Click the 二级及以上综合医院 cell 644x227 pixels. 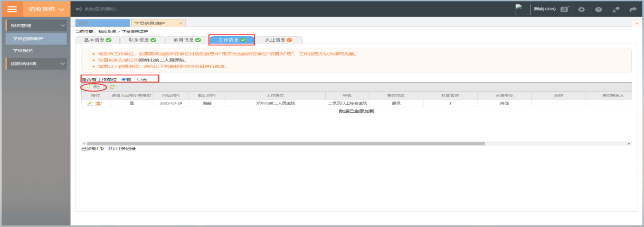point(347,103)
